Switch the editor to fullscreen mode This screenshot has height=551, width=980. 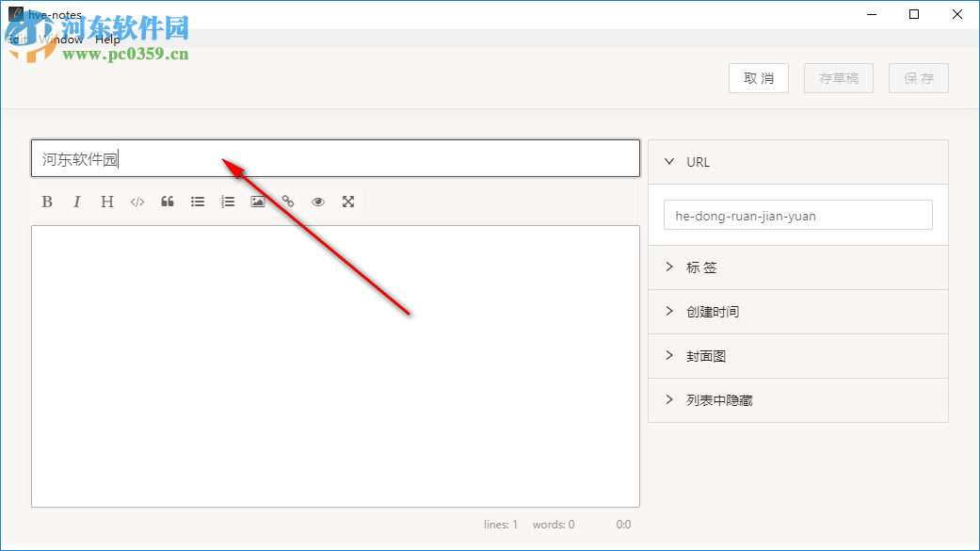pyautogui.click(x=348, y=202)
